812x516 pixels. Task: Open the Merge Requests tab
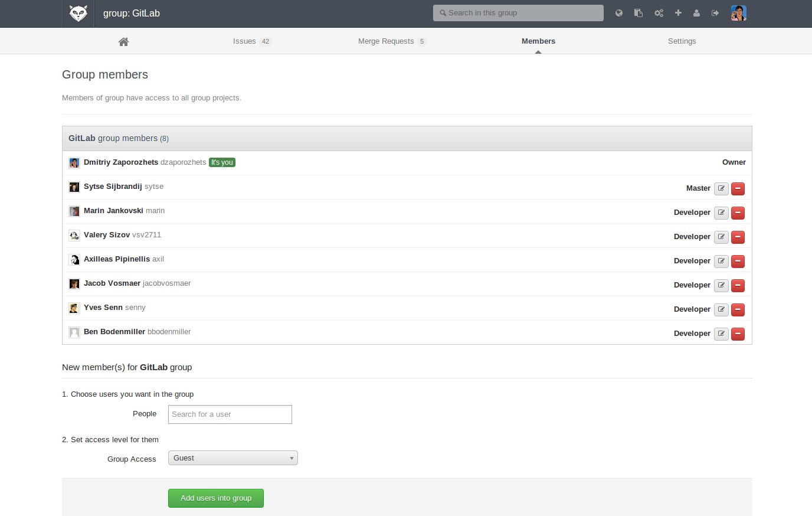(385, 41)
